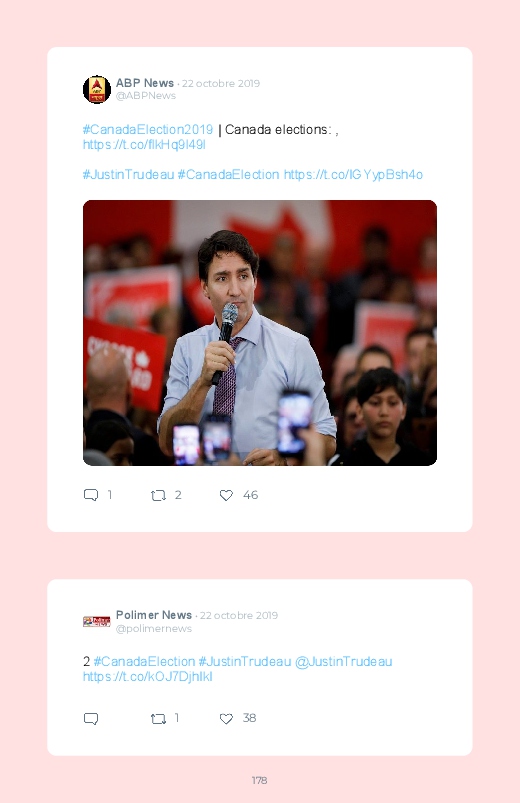Retweet the Polimer News tweet
This screenshot has width=520, height=803.
[158, 719]
